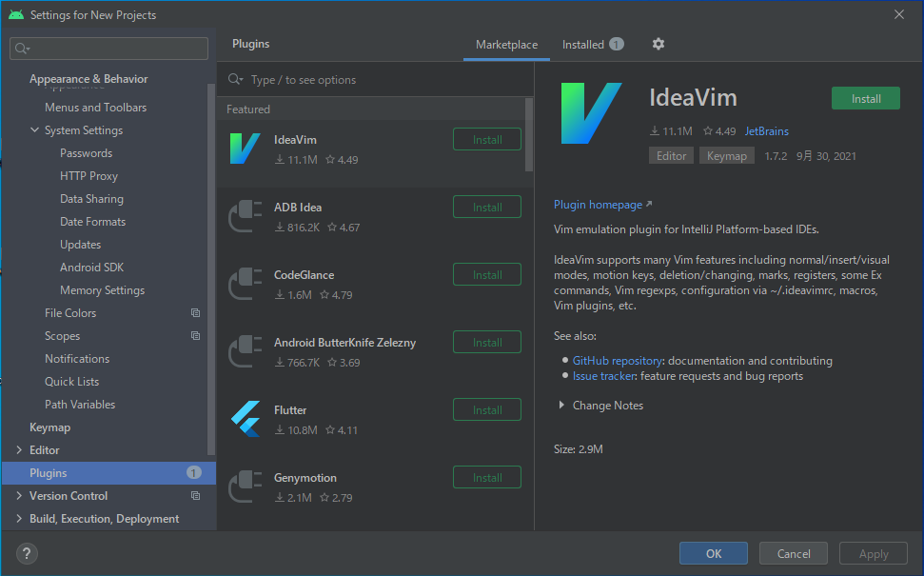The image size is (924, 576).
Task: Click the green Install button in details
Action: point(866,98)
